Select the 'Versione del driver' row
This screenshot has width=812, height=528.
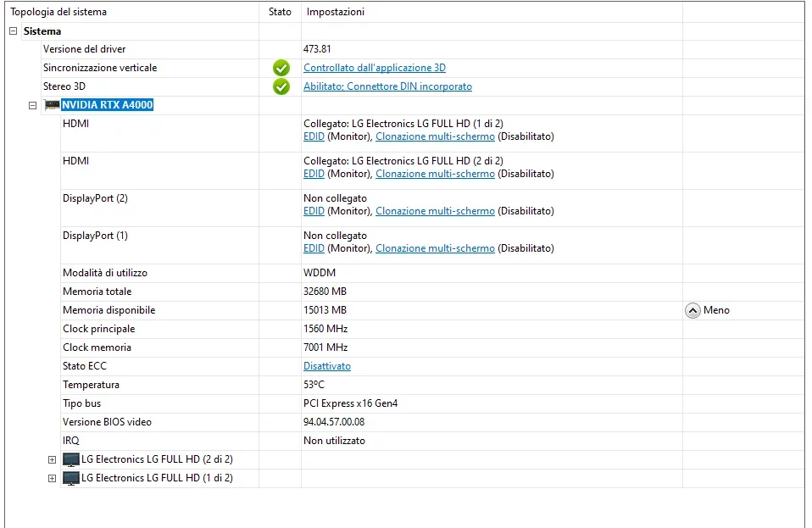85,49
